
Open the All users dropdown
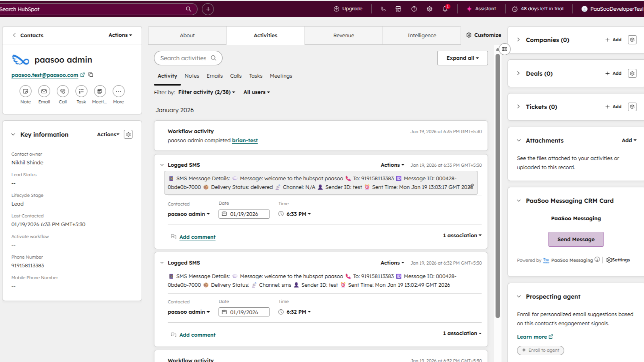(256, 92)
